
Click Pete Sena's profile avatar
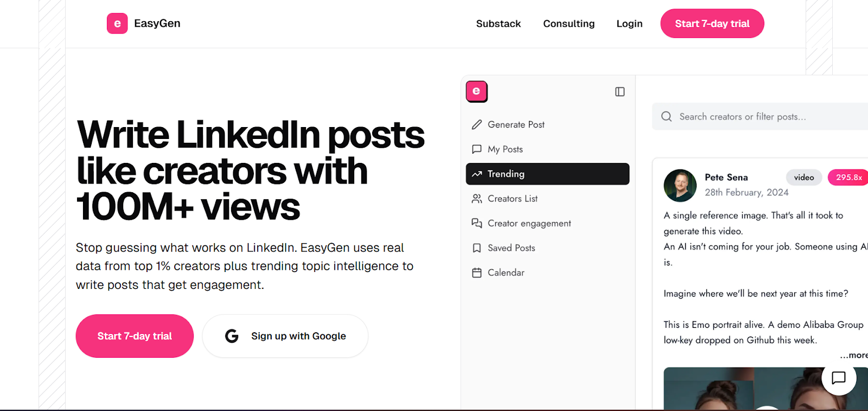click(680, 185)
